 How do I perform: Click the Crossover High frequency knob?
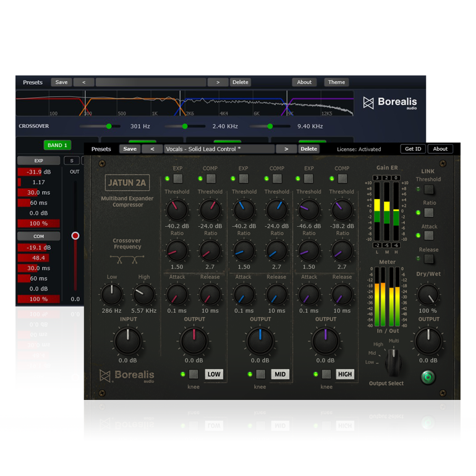[x=144, y=294]
